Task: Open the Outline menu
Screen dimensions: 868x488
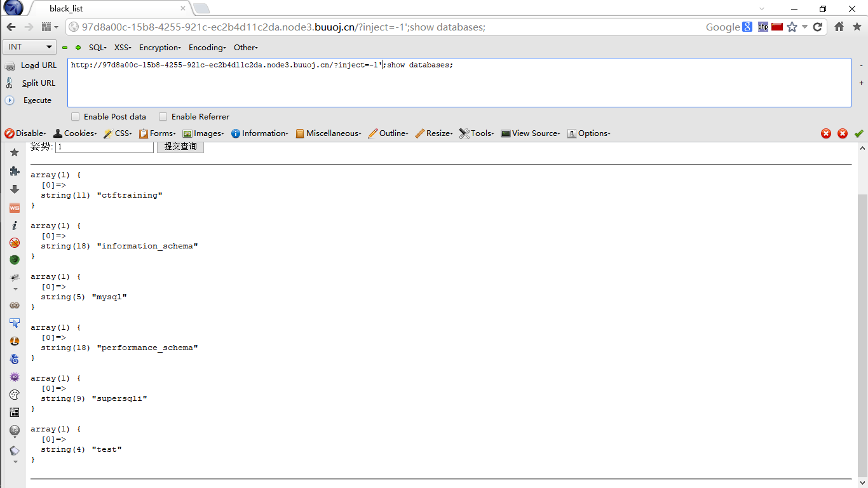Action: point(388,133)
